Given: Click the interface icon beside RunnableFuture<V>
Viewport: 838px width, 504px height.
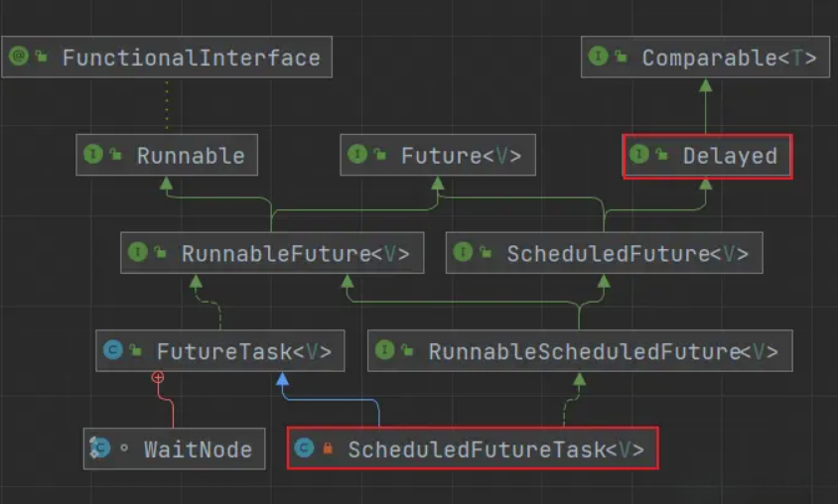Looking at the screenshot, I should coord(137,253).
